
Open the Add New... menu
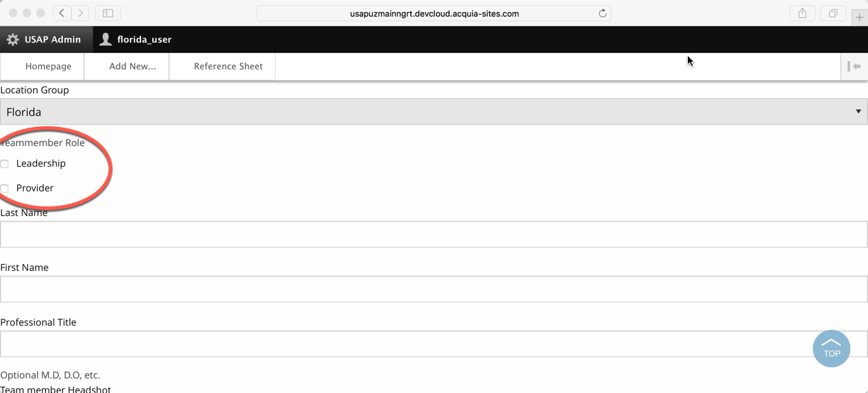(x=132, y=67)
